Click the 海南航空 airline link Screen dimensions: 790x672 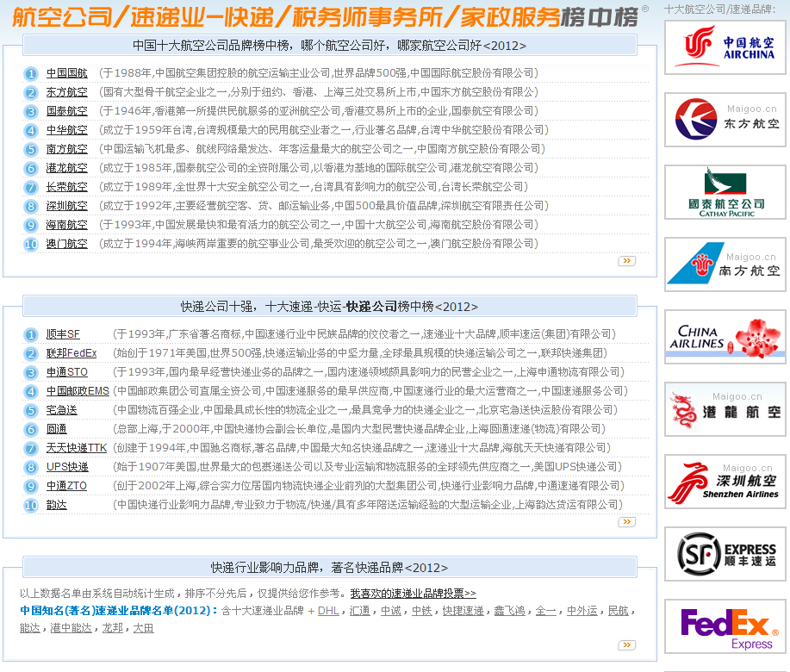pos(66,225)
